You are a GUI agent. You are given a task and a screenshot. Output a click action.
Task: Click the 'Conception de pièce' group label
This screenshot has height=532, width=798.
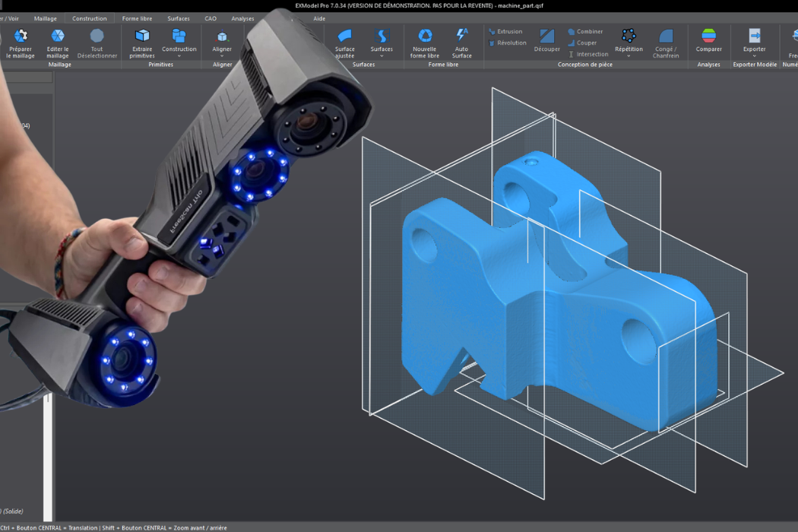(584, 65)
